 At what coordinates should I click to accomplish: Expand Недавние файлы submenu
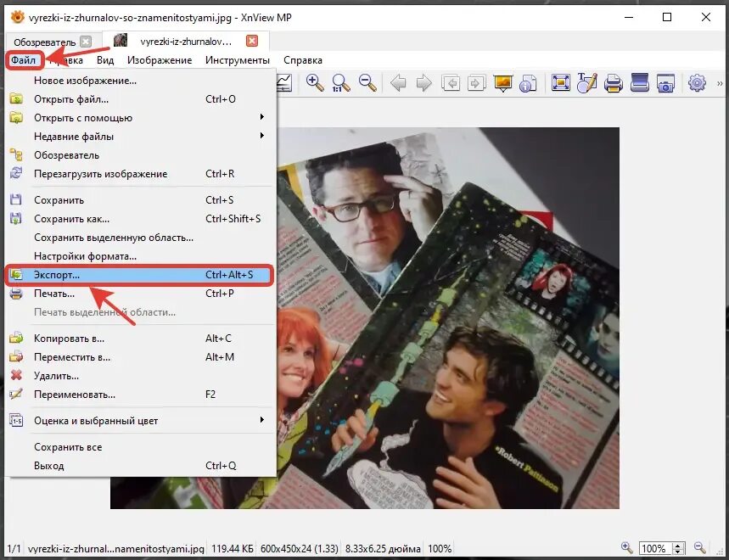pos(139,136)
